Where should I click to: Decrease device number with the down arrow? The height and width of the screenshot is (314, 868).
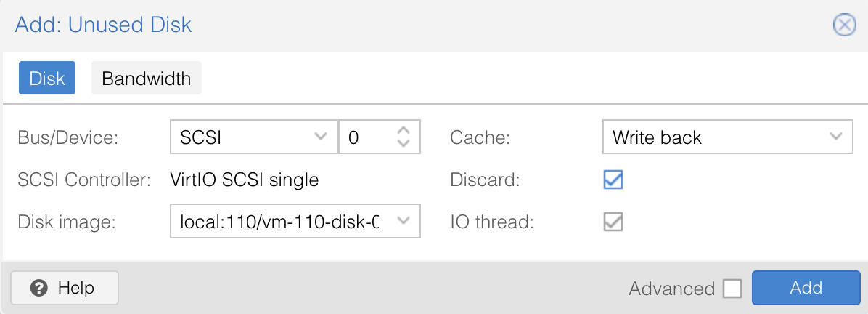(x=404, y=143)
